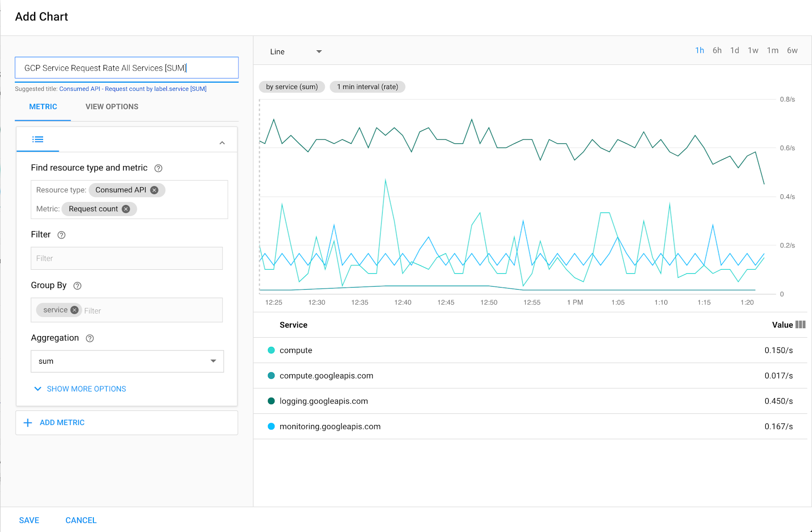Select the 6h time range

coord(717,50)
